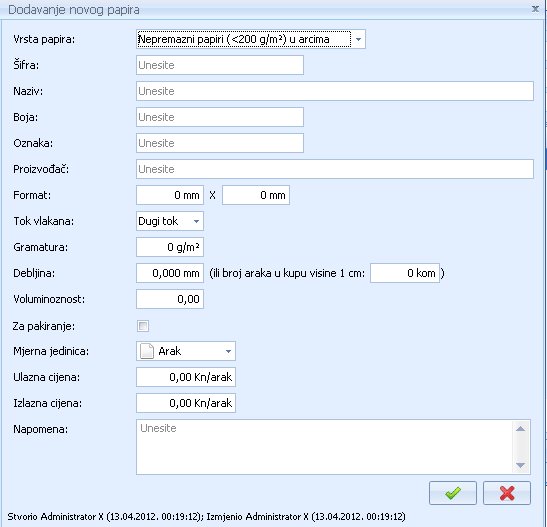Click the Proizvođač input field
Screen dimensions: 547x527
(335, 169)
